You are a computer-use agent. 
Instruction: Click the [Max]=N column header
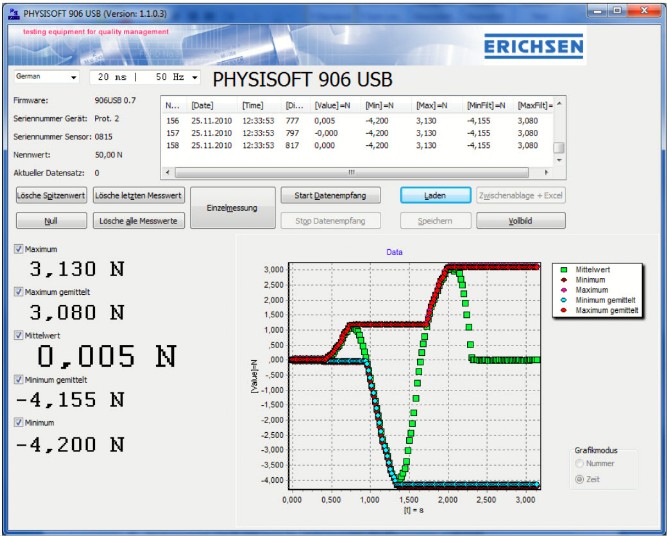point(437,105)
